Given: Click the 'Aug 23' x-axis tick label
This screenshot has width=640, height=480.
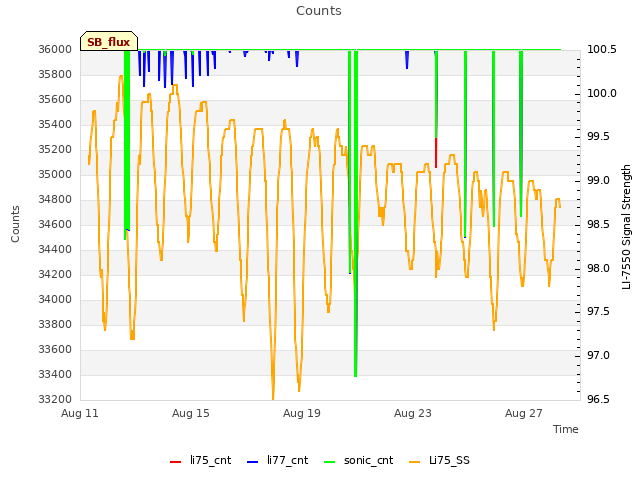Looking at the screenshot, I should 413,413.
